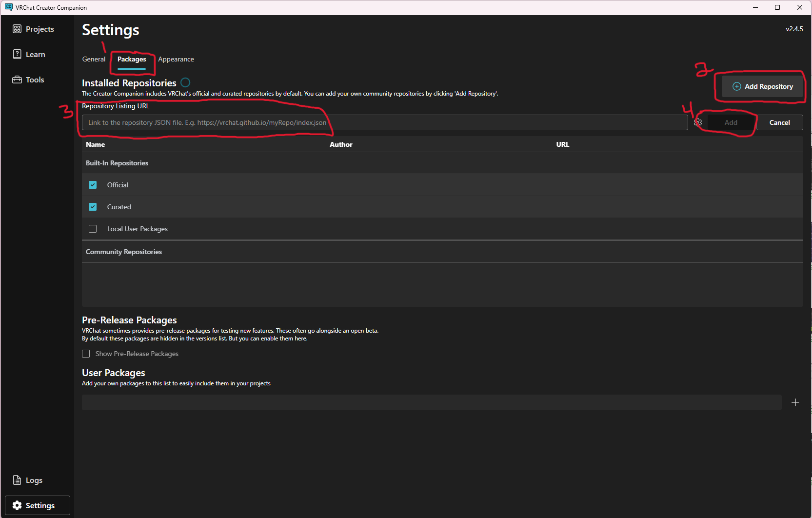Click the Add Repository button
The image size is (812, 518).
coord(763,86)
